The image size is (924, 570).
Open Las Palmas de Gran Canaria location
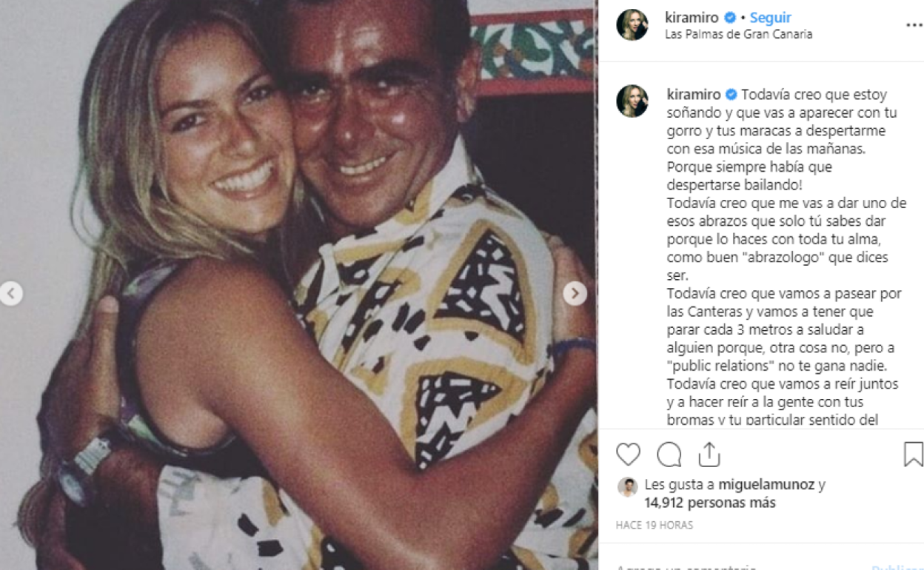(x=738, y=34)
